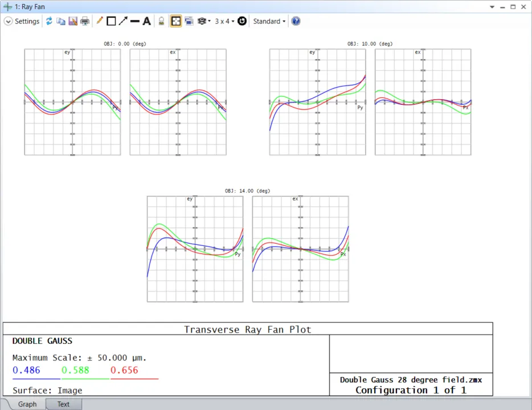Expand the Settings chevron
The image size is (532, 410).
point(8,21)
